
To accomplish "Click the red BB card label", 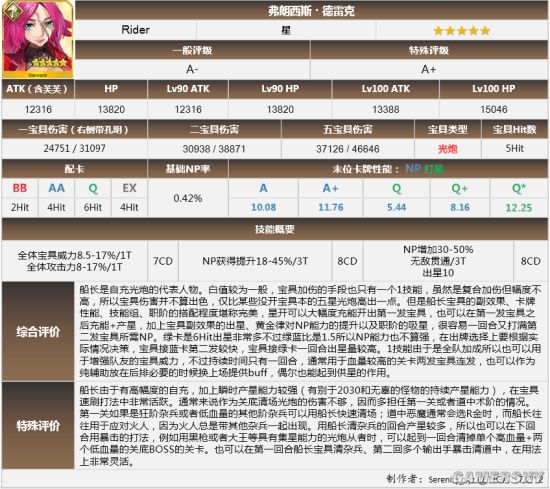I will coord(20,188).
